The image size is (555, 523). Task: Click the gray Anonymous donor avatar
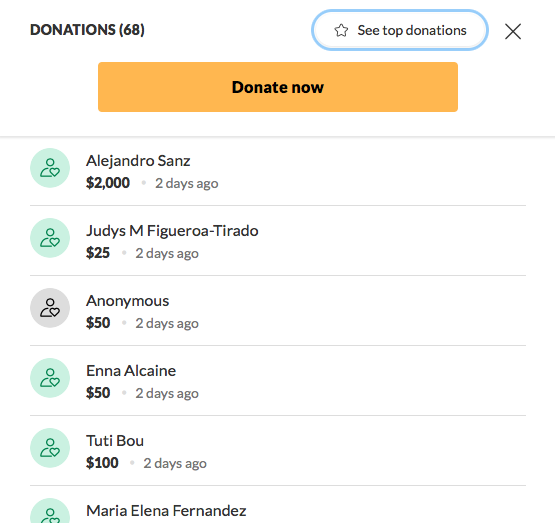50,308
